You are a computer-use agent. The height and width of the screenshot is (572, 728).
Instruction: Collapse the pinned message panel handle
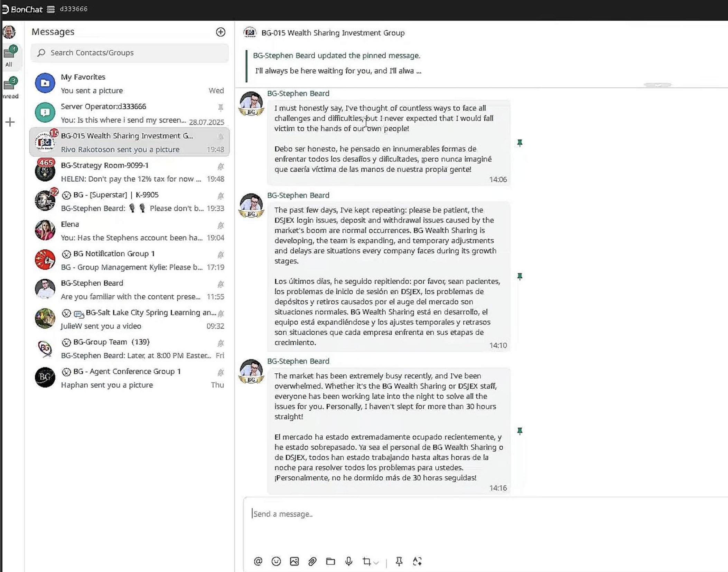coord(657,85)
